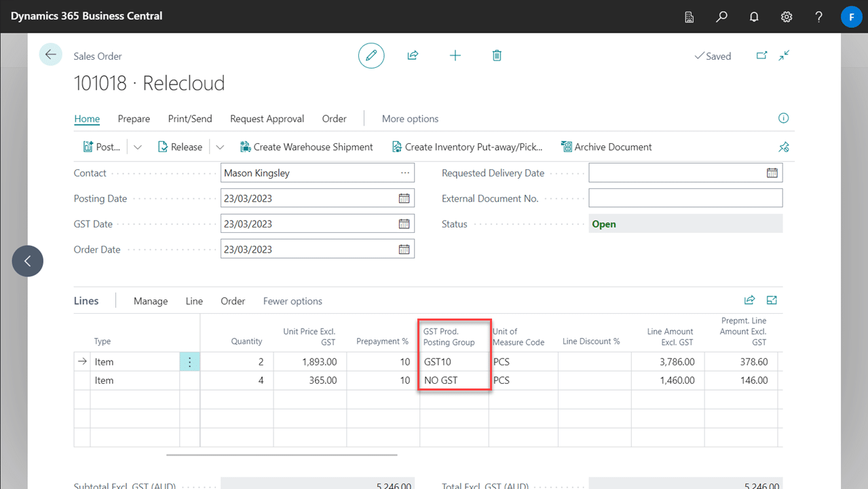Click the line amount 3,786.00 cell
The image size is (868, 489).
point(668,362)
